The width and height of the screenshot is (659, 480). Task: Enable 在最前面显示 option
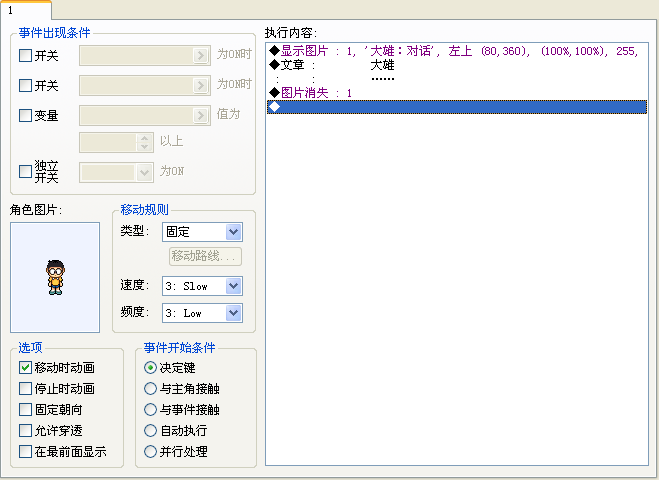(25, 452)
